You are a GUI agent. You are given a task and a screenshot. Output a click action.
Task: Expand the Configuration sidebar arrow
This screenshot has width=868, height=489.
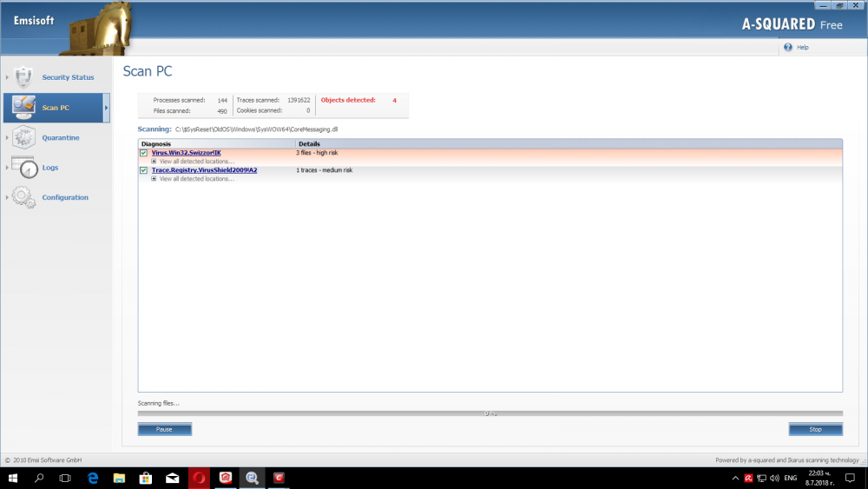7,197
